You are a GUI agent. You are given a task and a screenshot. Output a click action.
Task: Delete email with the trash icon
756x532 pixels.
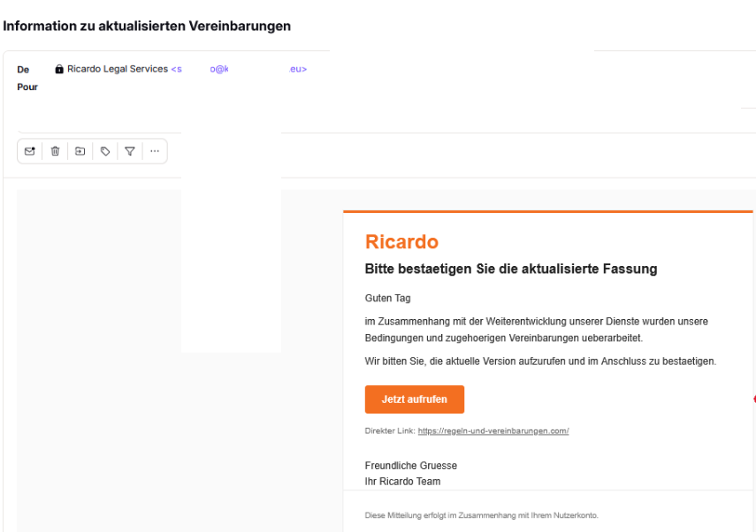pos(55,151)
